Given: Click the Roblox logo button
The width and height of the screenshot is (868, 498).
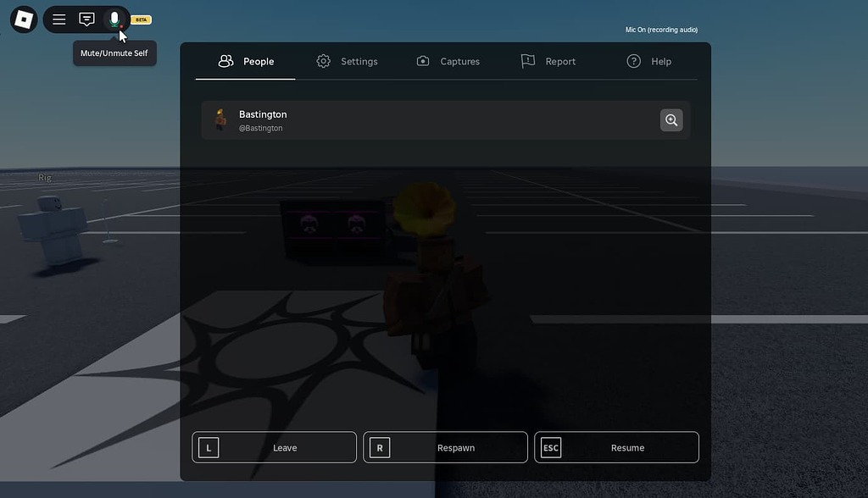Looking at the screenshot, I should coord(24,19).
